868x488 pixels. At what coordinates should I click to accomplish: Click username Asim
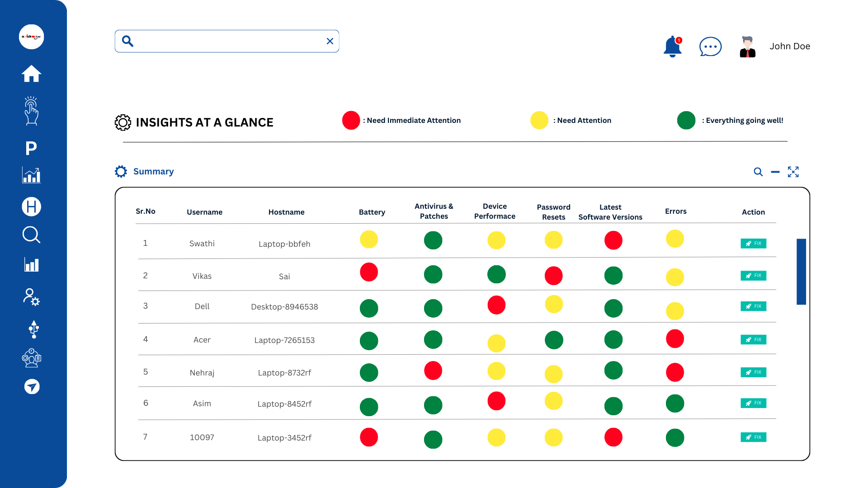coord(202,404)
